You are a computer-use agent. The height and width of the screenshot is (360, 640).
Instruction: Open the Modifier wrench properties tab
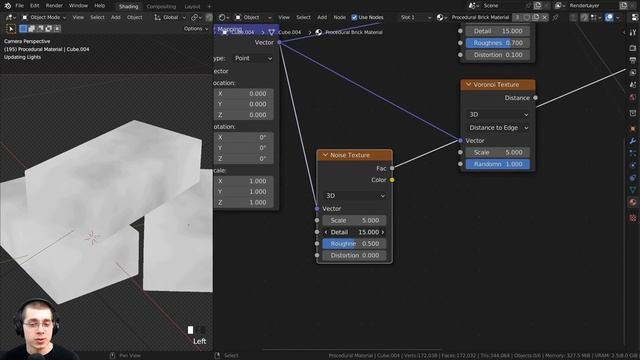click(x=633, y=141)
